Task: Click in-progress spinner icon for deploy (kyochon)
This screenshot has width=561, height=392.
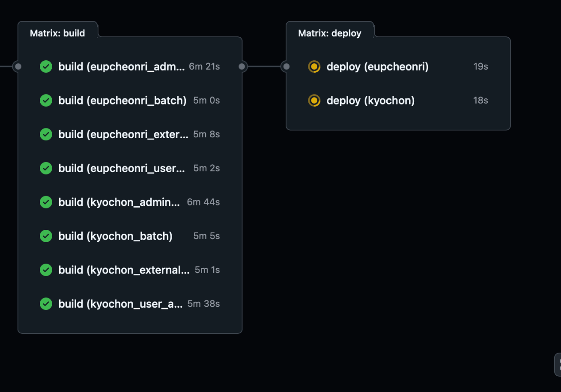Action: [314, 101]
